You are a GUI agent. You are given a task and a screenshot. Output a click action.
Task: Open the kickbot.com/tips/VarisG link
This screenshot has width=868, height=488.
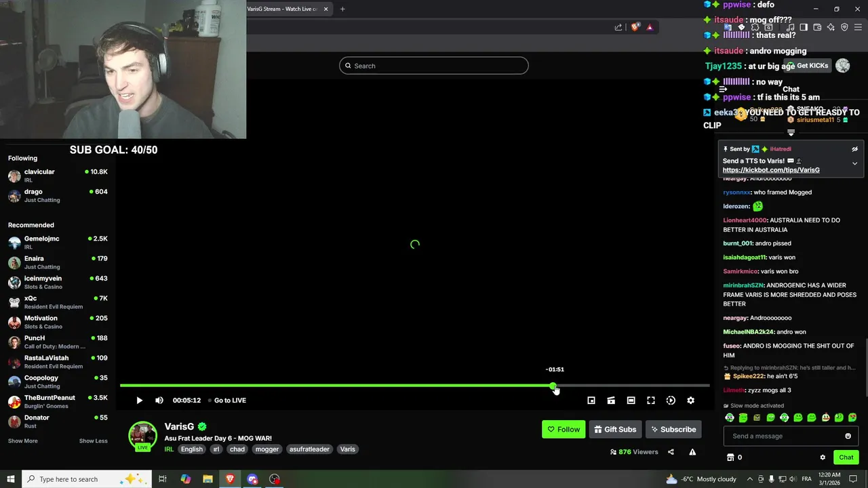point(771,170)
